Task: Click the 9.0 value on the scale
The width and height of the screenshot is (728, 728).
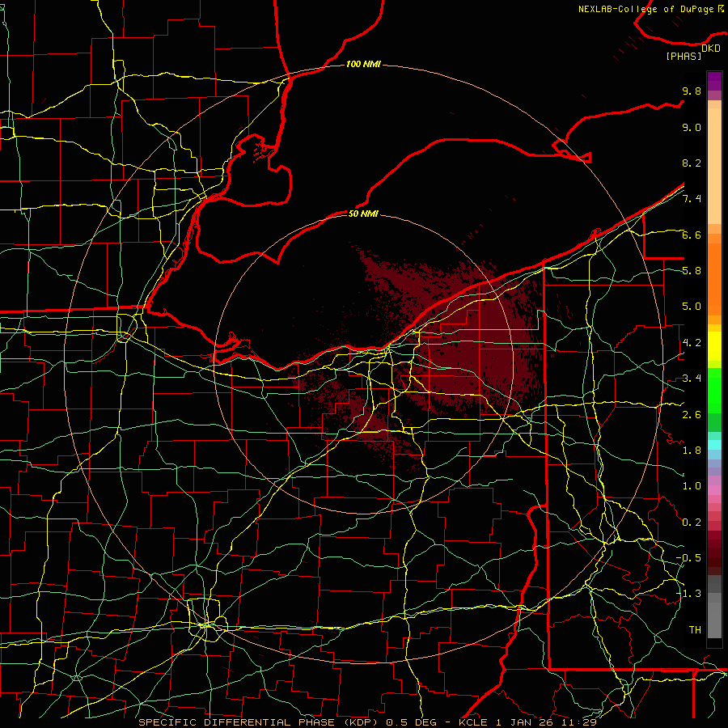Action: coord(692,127)
